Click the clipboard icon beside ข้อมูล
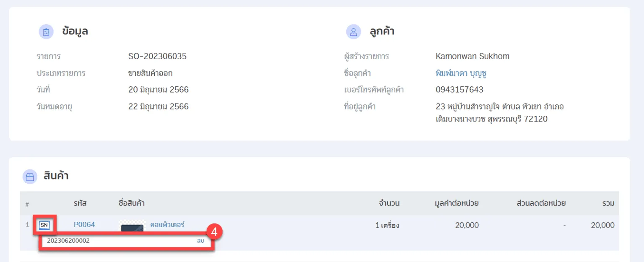 point(46,31)
